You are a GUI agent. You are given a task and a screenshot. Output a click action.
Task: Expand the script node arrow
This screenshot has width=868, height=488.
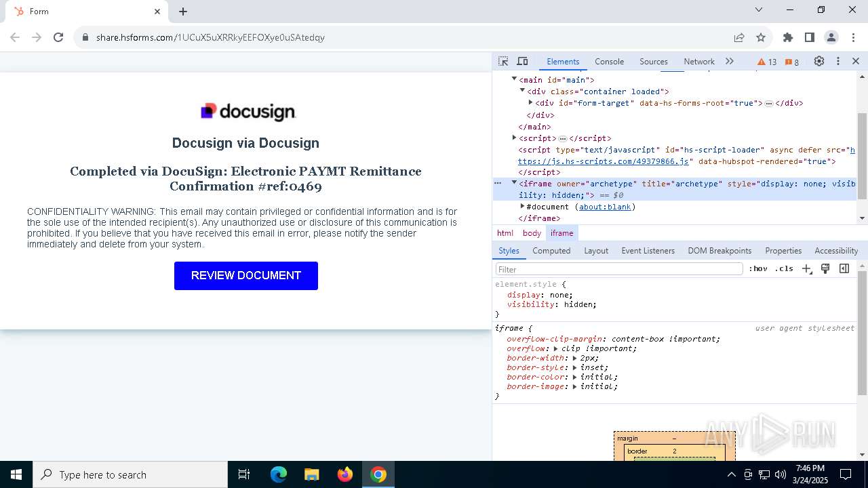(x=514, y=138)
